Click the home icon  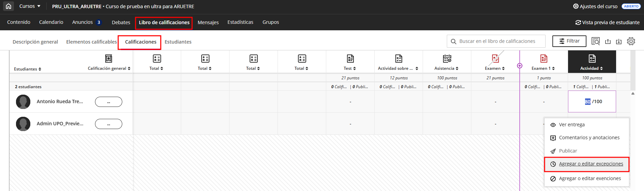(x=9, y=6)
